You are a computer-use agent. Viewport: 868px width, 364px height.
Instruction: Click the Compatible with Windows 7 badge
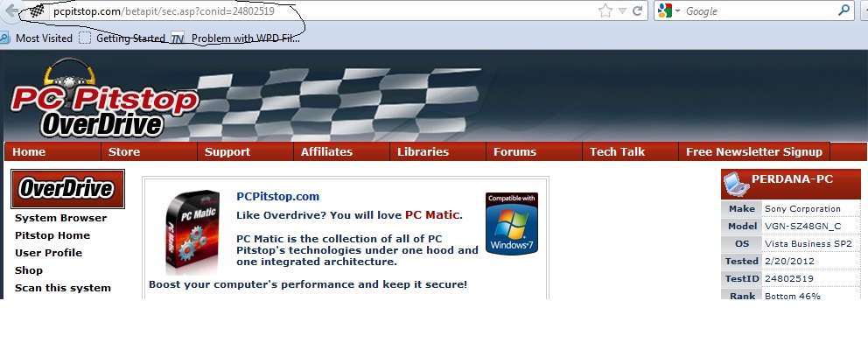click(512, 223)
